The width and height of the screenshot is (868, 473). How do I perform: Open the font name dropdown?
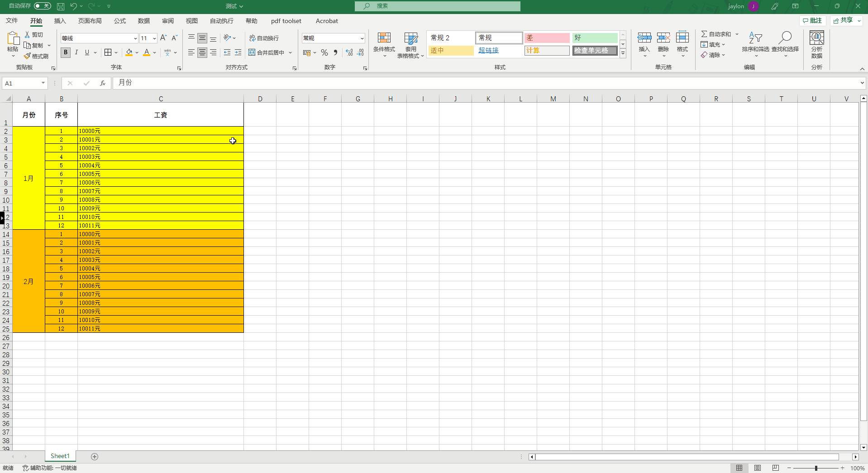[135, 38]
